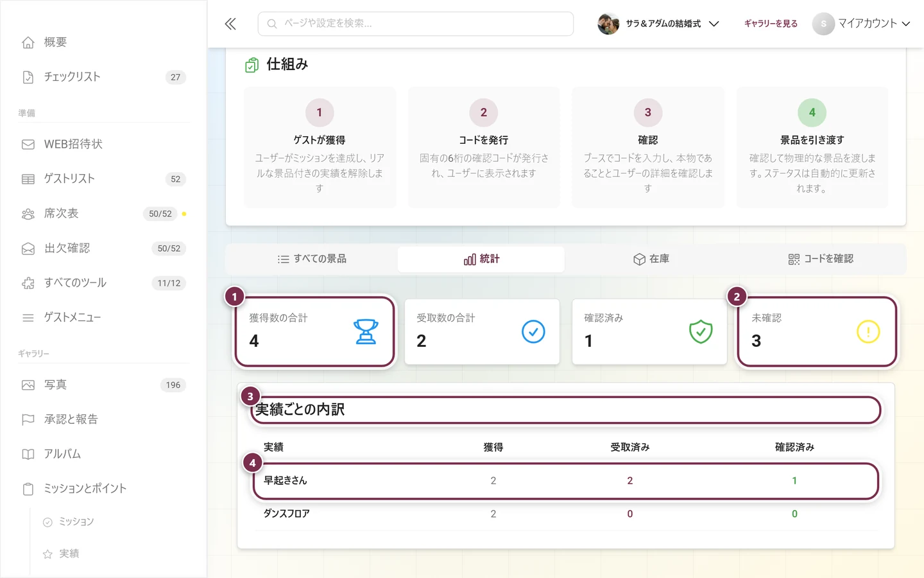Click the blue checkmark icon in 受取数の合計

pos(533,332)
